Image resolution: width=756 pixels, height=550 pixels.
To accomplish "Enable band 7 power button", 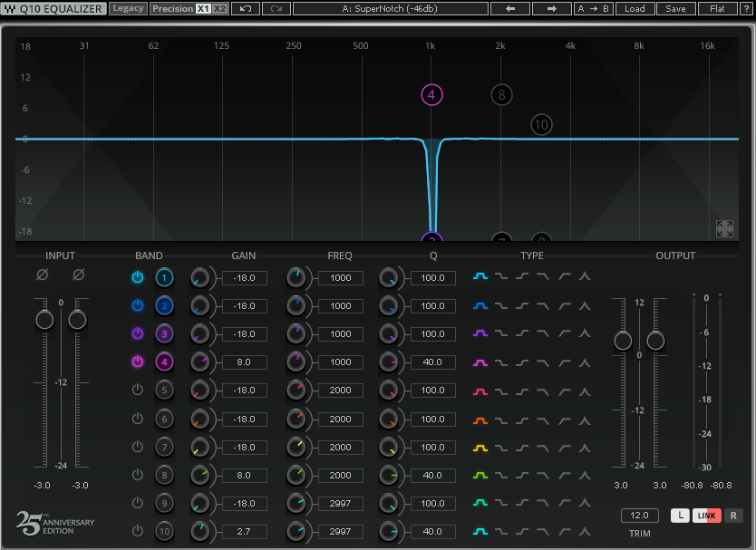I will (138, 447).
